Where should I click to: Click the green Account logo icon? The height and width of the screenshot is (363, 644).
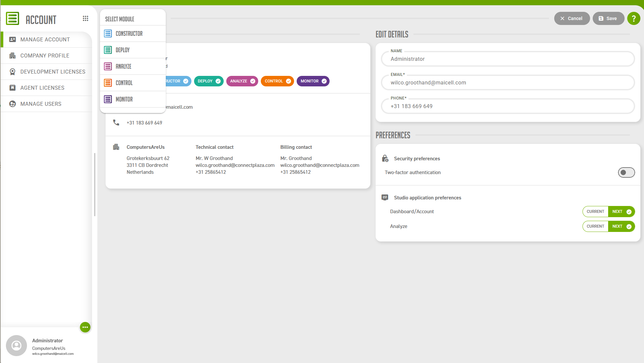tap(12, 19)
